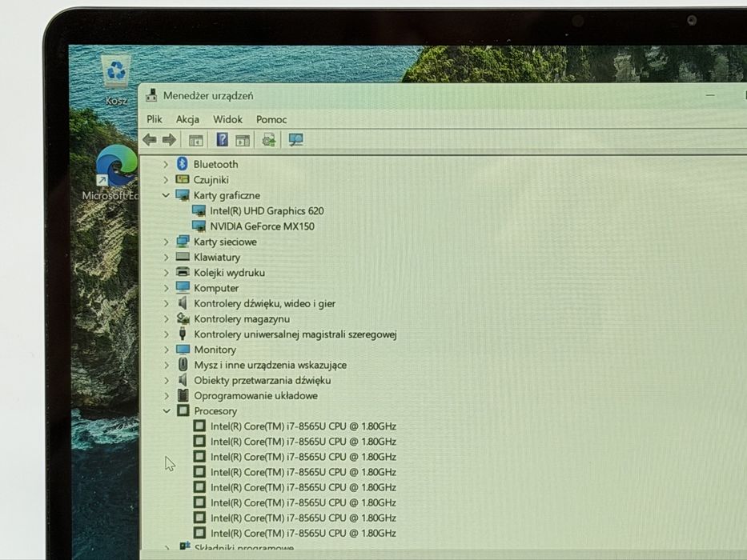This screenshot has height=560, width=747.
Task: Expand Kontrolery dźwięku, wideo i gier
Action: pos(166,303)
